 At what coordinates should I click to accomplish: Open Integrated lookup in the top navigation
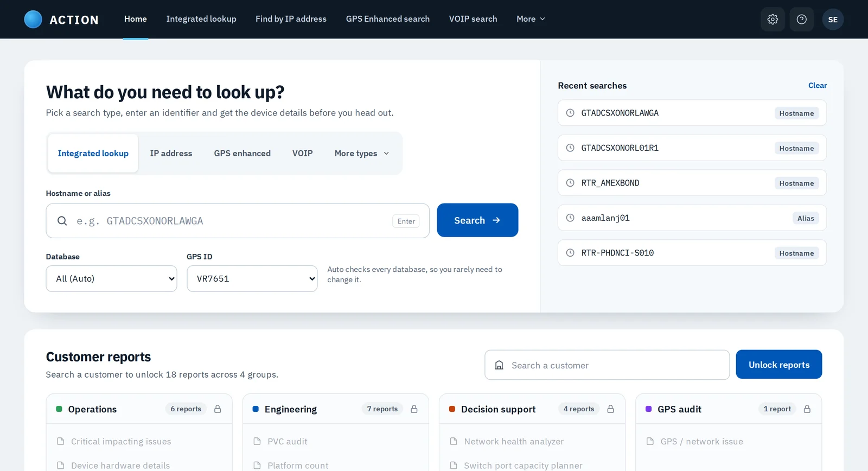(201, 19)
